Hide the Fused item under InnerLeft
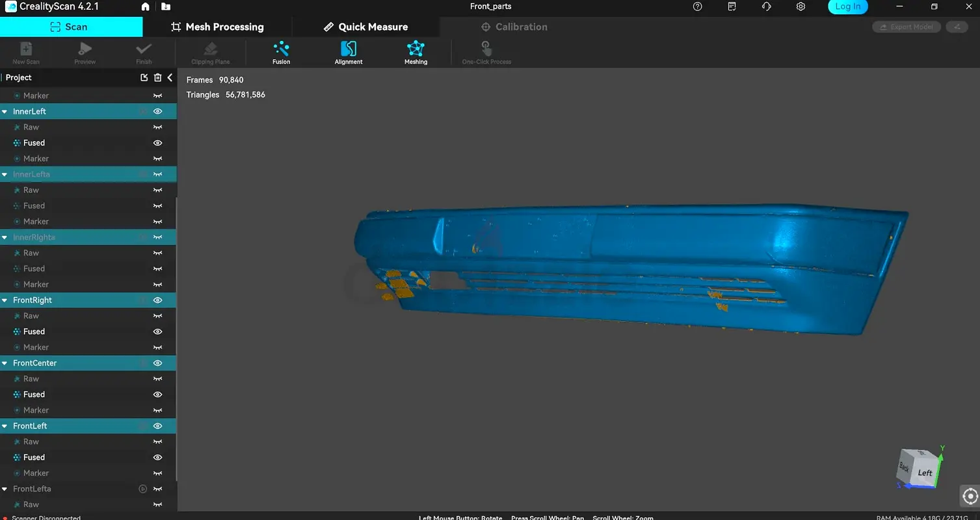 [x=157, y=143]
